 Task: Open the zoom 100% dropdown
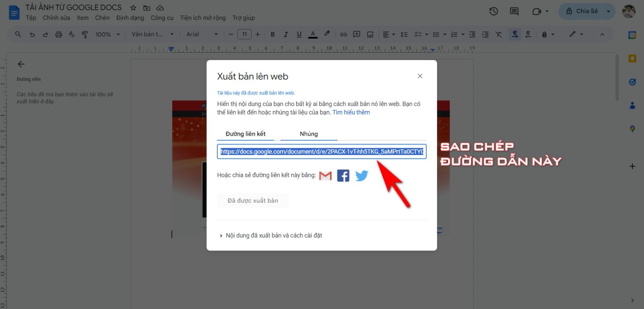107,34
